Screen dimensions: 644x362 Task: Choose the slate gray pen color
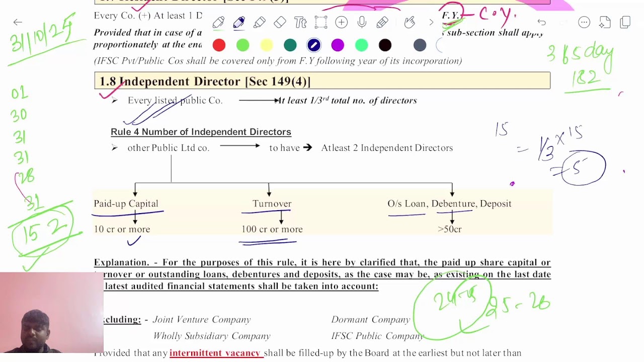click(420, 45)
